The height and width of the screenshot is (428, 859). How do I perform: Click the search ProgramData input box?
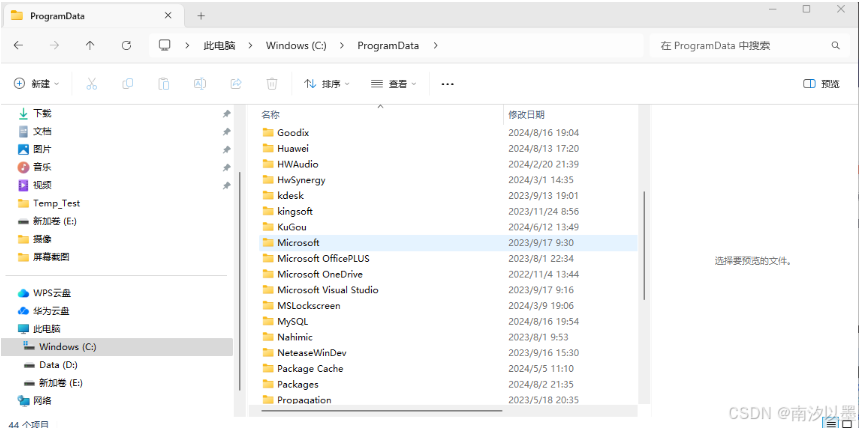click(x=740, y=46)
